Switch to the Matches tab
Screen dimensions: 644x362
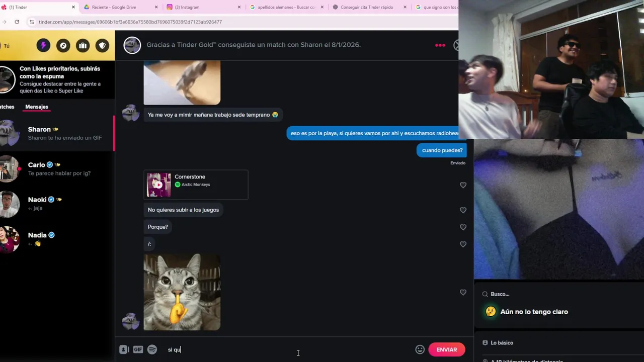[x=7, y=107]
